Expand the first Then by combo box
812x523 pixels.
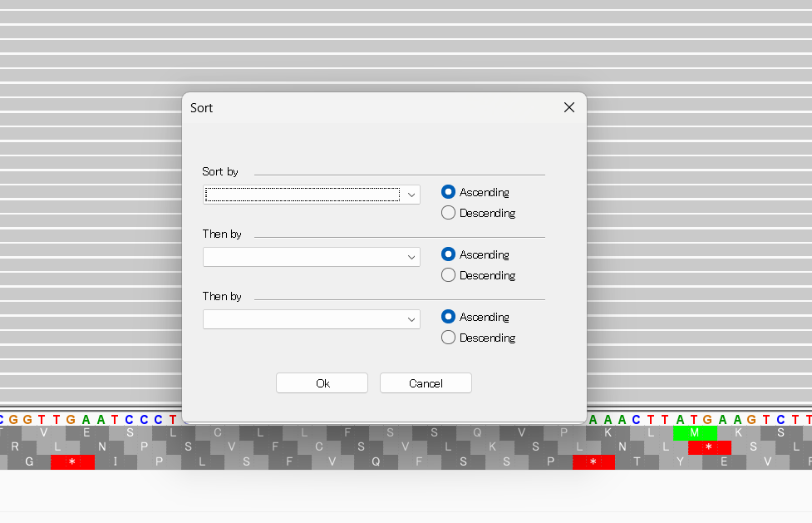tap(411, 256)
